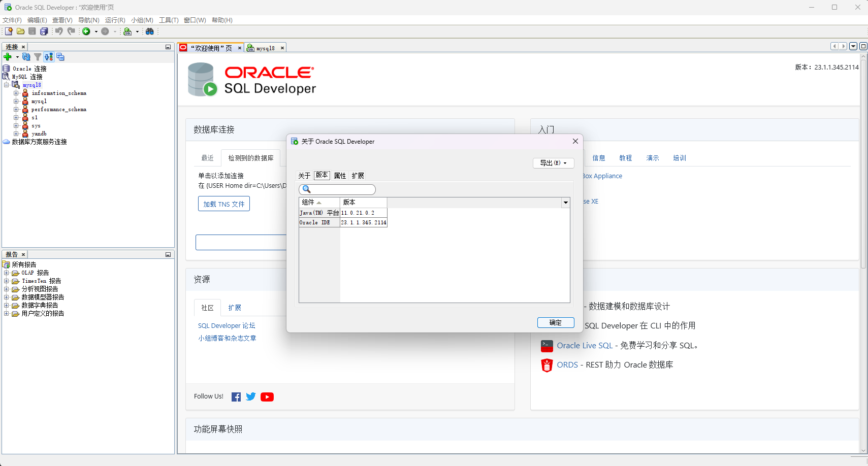Viewport: 868px width, 466px height.
Task: Click the red ORDS shield icon
Action: point(547,365)
